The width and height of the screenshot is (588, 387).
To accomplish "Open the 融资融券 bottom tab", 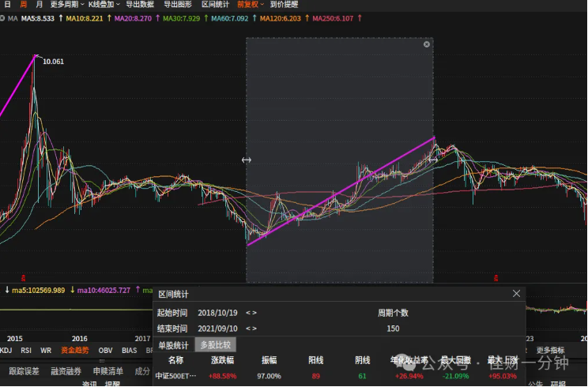I will click(66, 371).
